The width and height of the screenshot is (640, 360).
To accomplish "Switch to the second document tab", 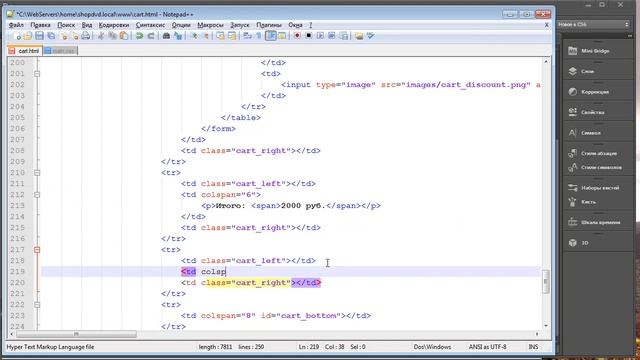I will 60,51.
